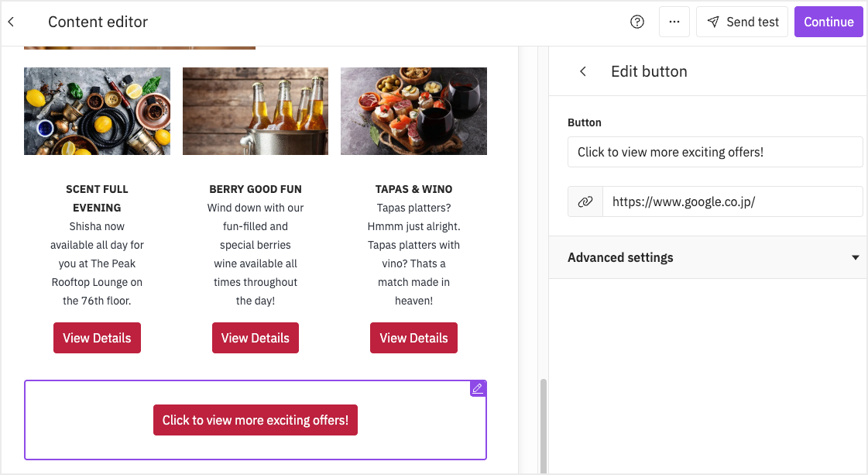868x475 pixels.
Task: Click the 'Button' field label
Action: point(584,122)
